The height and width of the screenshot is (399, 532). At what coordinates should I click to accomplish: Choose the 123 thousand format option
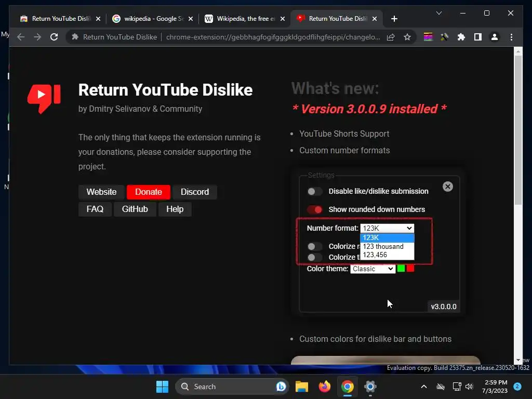pos(387,246)
